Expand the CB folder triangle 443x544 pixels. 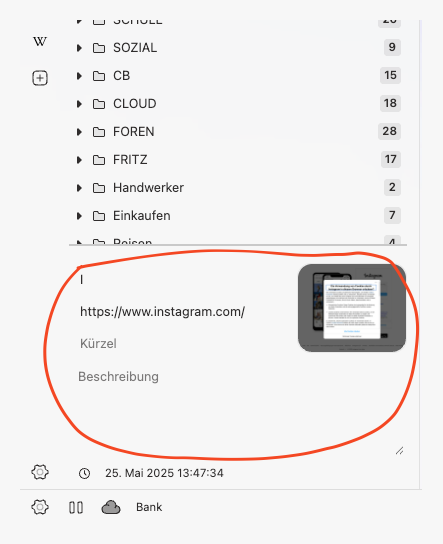tap(79, 76)
